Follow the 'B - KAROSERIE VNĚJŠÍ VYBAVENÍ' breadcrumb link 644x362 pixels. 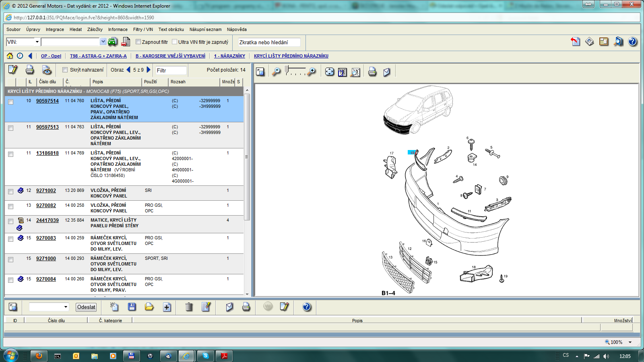coord(170,56)
